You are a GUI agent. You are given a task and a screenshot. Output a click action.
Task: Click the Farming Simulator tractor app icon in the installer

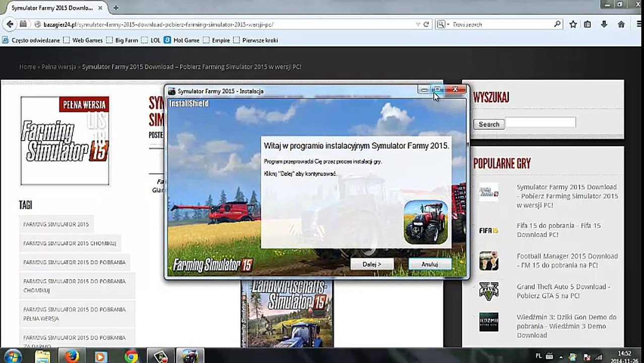pyautogui.click(x=426, y=222)
